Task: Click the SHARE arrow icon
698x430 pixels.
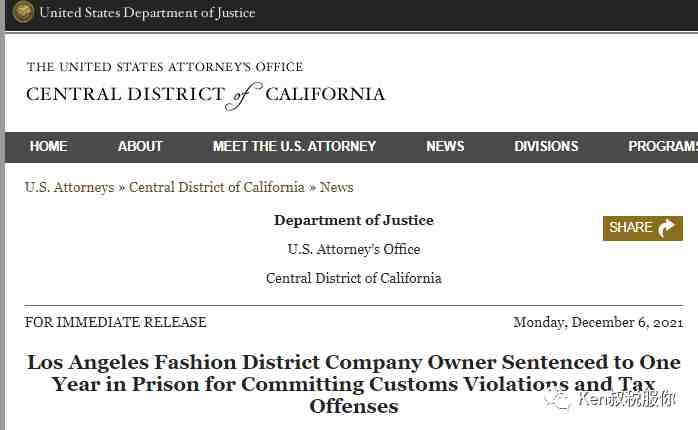Action: (x=666, y=228)
